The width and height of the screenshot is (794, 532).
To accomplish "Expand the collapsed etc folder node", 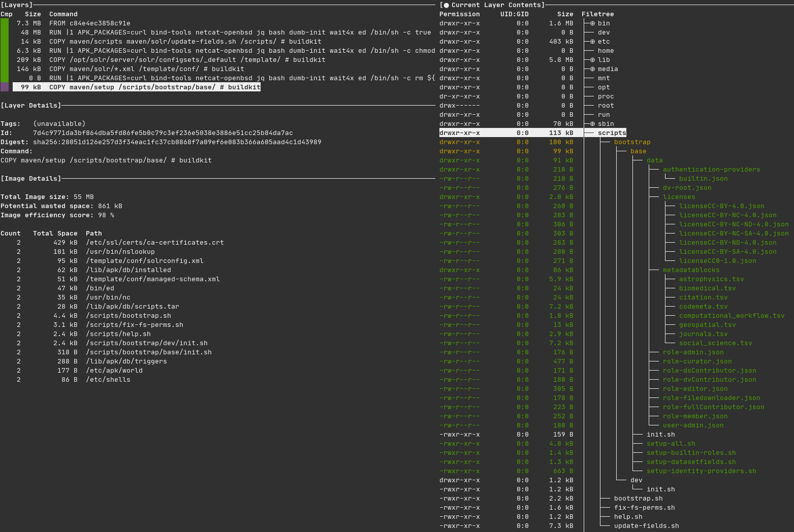I will 592,42.
